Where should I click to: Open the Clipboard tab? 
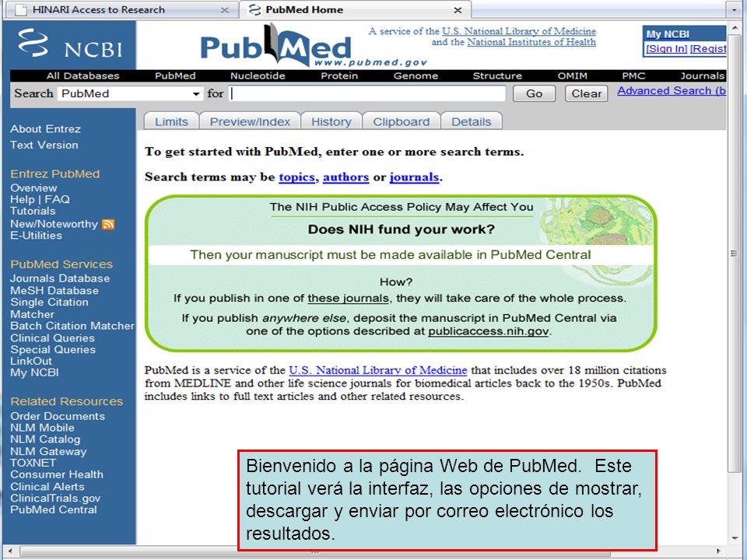[x=402, y=121]
